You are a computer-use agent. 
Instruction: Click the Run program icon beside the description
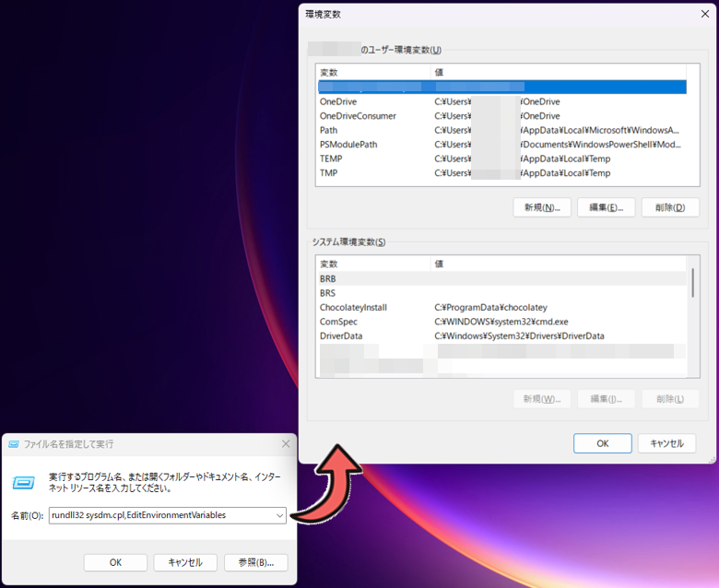pos(23,483)
